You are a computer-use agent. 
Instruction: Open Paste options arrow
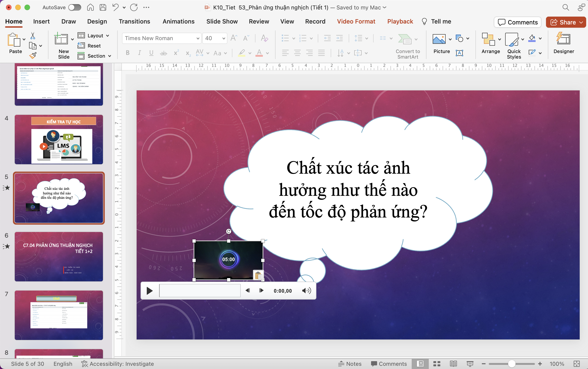pyautogui.click(x=24, y=39)
